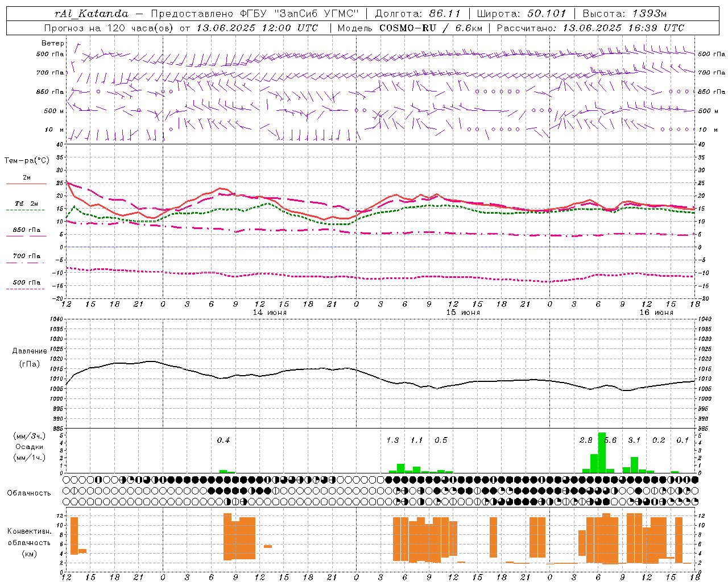Click the 1.1 precipitation total value

tap(417, 440)
